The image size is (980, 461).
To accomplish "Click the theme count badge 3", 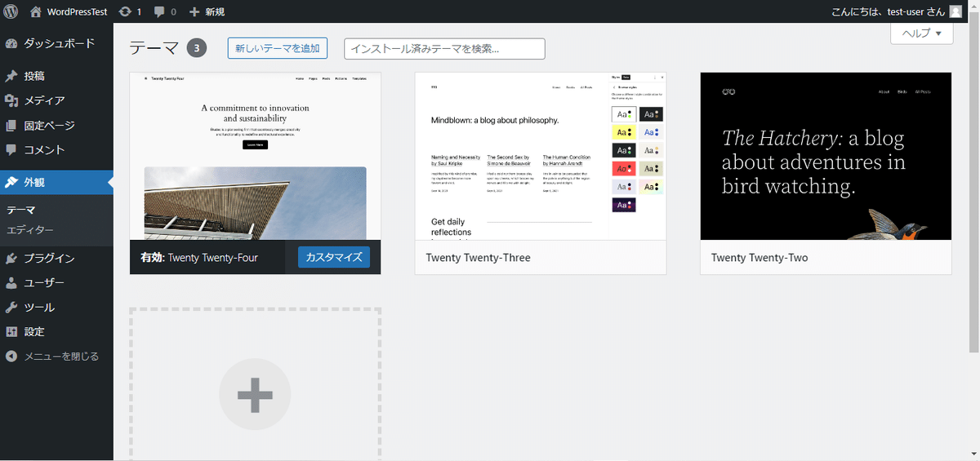I will 196,48.
